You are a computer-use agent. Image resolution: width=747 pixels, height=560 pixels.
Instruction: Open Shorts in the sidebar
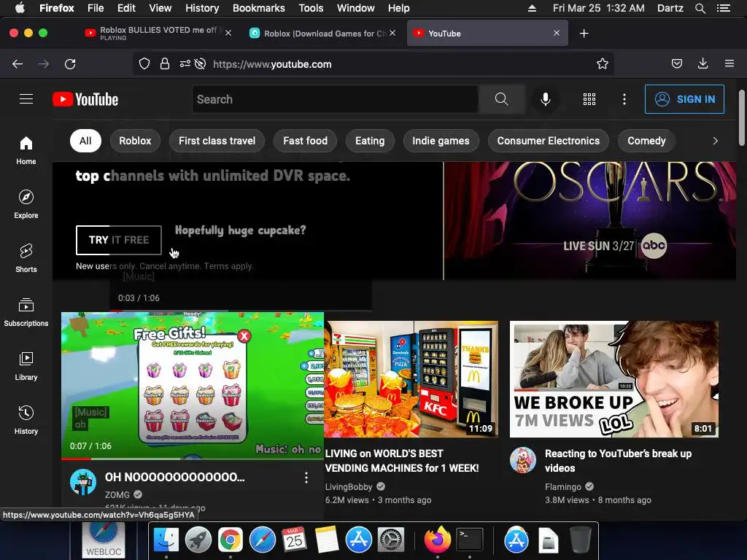point(26,257)
